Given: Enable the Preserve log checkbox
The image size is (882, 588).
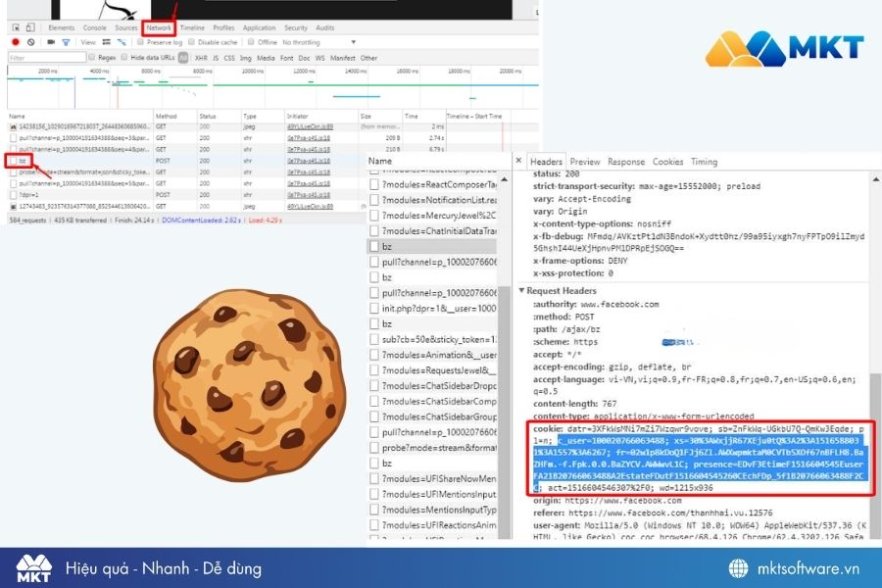Looking at the screenshot, I should click(x=142, y=42).
